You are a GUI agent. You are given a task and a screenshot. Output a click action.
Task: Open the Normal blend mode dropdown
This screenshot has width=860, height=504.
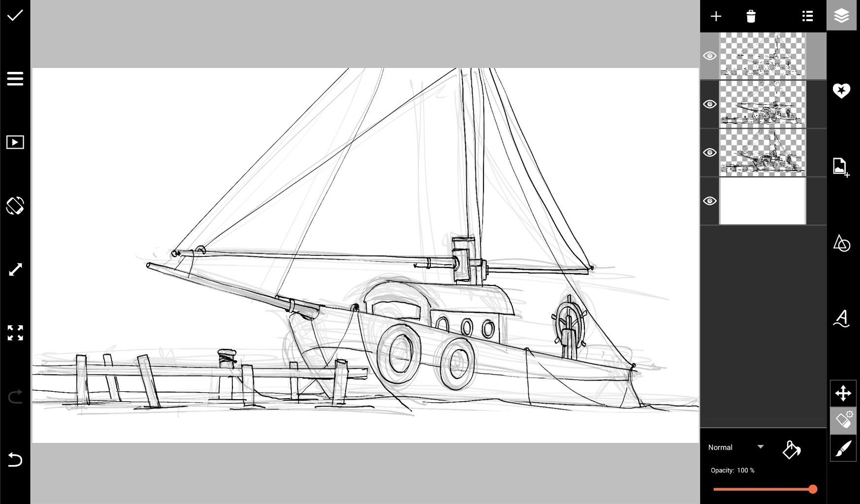click(x=735, y=447)
